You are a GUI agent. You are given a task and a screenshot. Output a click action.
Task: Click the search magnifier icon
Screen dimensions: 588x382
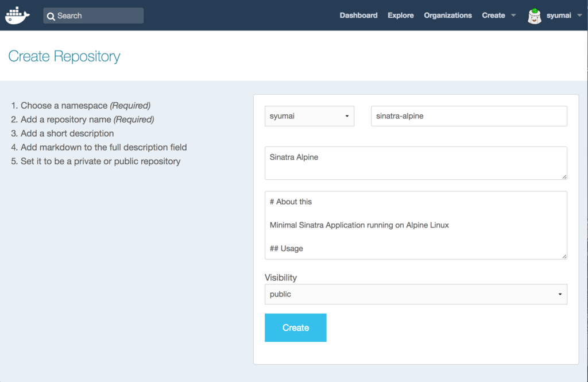(x=51, y=16)
